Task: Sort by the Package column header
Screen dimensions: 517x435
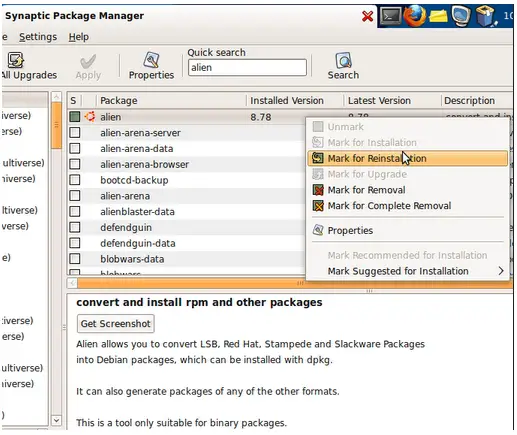Action: pyautogui.click(x=171, y=100)
